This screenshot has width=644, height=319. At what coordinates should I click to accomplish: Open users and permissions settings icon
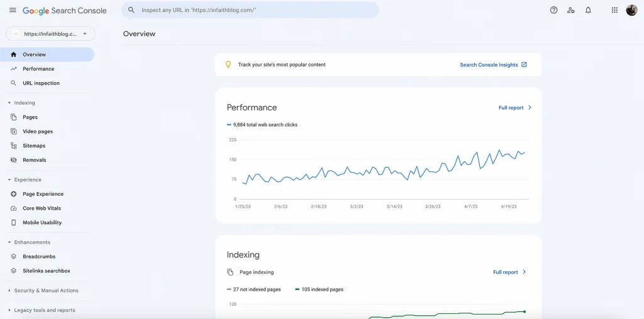571,10
